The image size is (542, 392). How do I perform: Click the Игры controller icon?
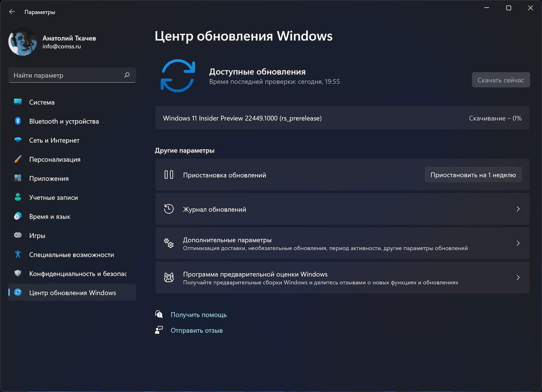tap(18, 235)
